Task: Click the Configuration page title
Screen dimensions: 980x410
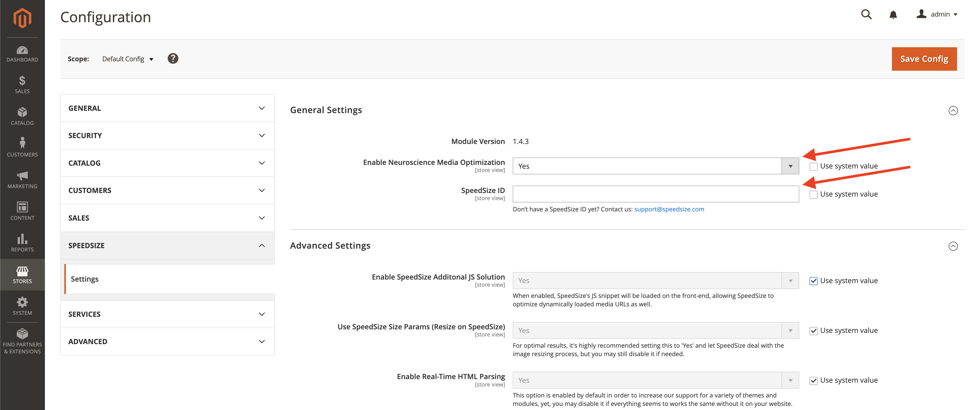Action: (x=105, y=17)
